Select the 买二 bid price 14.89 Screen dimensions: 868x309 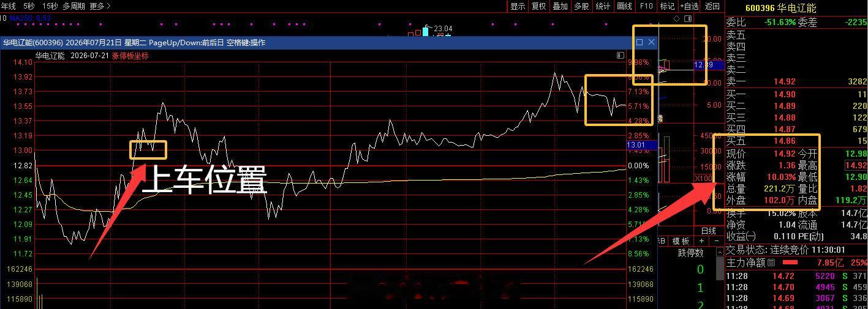(x=784, y=106)
